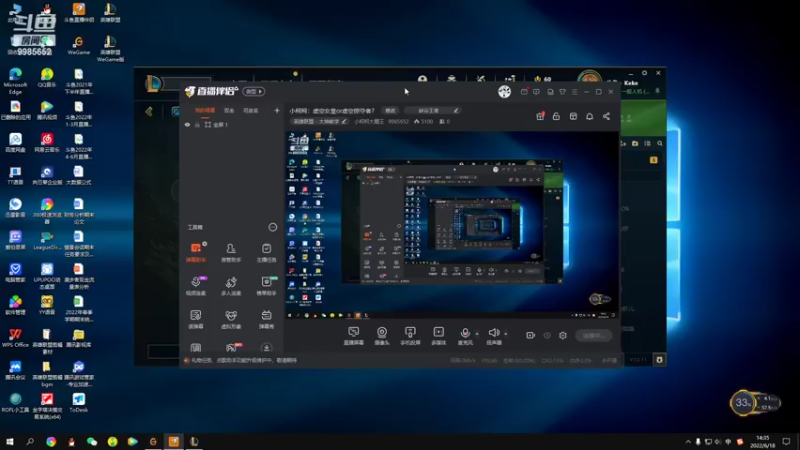
Task: Show hidden tray icons chevron
Action: (688, 441)
